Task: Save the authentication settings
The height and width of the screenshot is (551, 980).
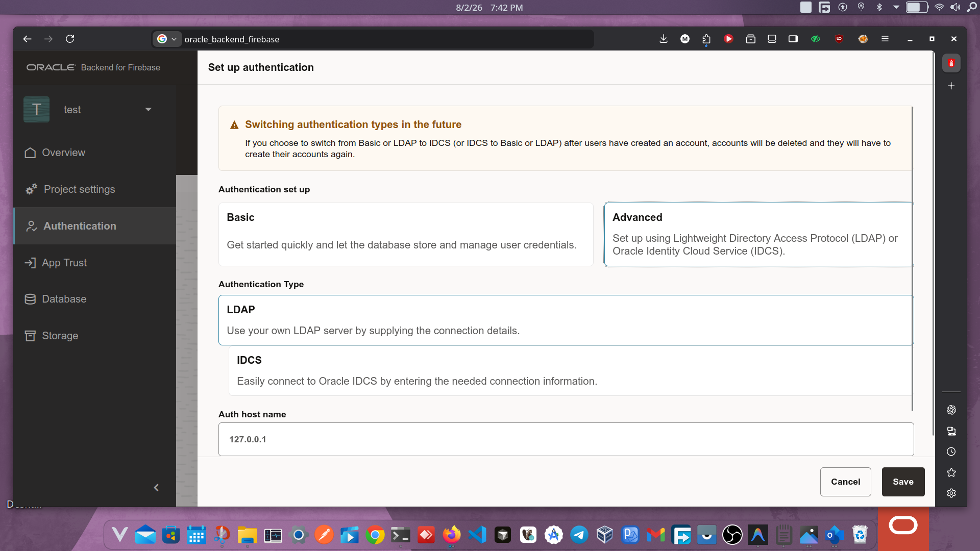Action: 903,482
